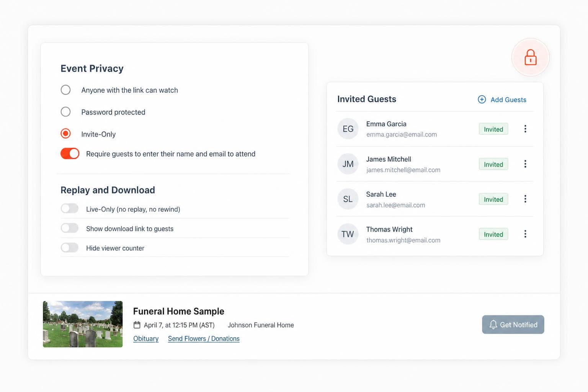Click the Emma Garcia name
Viewport: 588px width, 392px height.
pyautogui.click(x=386, y=124)
